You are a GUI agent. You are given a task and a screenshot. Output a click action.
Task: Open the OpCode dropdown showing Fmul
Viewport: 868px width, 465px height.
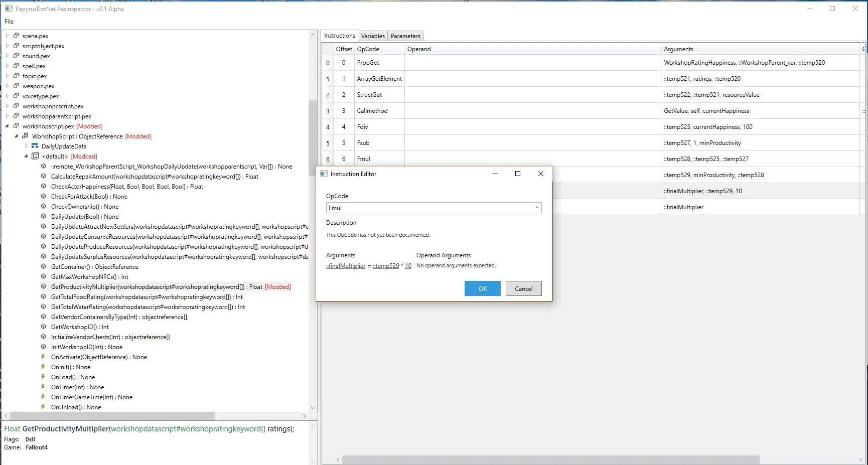pyautogui.click(x=537, y=207)
